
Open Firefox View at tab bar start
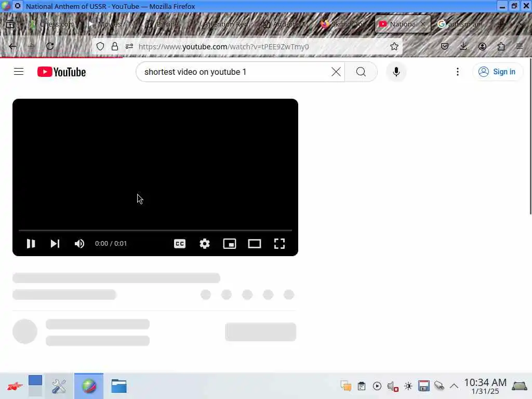click(x=10, y=24)
